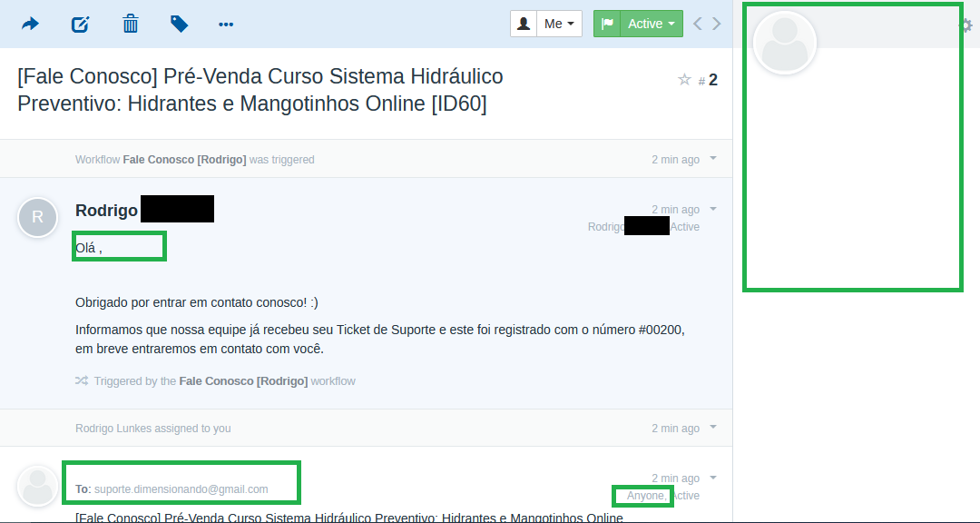The width and height of the screenshot is (980, 523).
Task: Click 'Triggered by the Fale Conosco [Rodrigo] workflow'
Action: point(224,381)
